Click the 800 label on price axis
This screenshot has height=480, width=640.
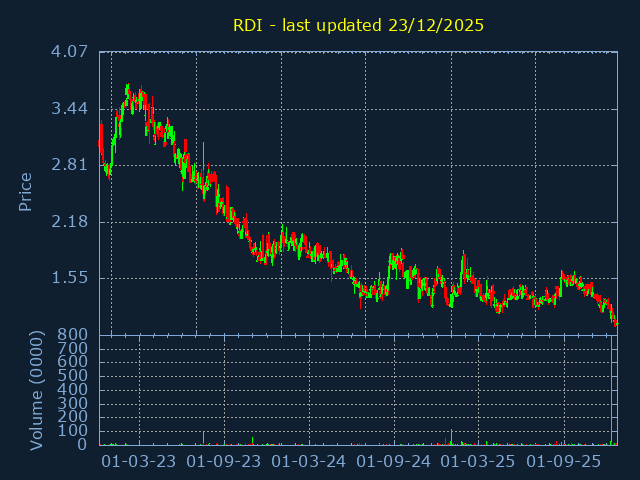click(73, 334)
